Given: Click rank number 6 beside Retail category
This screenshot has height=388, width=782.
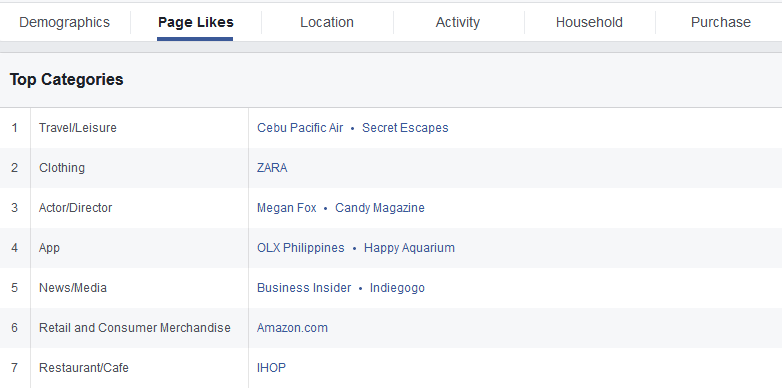Looking at the screenshot, I should [14, 328].
